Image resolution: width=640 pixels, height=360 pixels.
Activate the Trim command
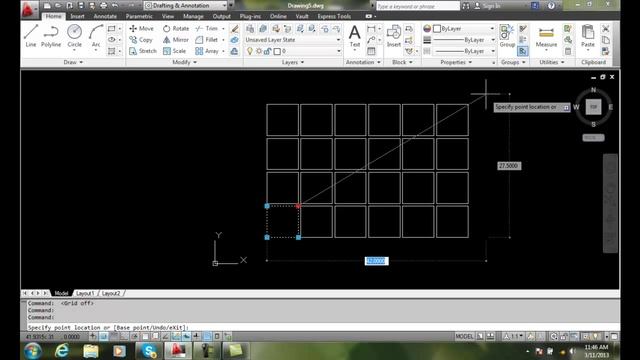pos(207,29)
